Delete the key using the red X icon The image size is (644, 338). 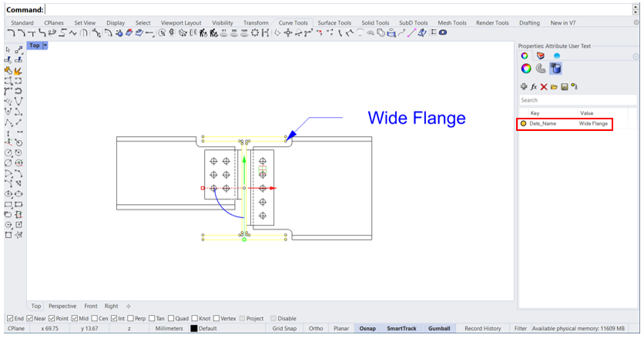[544, 87]
